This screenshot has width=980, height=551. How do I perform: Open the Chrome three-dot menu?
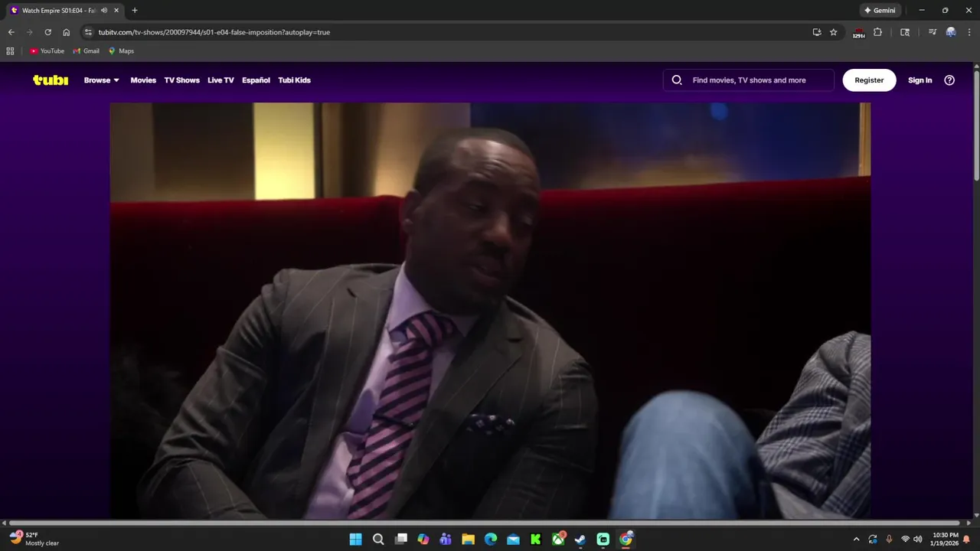pyautogui.click(x=969, y=32)
